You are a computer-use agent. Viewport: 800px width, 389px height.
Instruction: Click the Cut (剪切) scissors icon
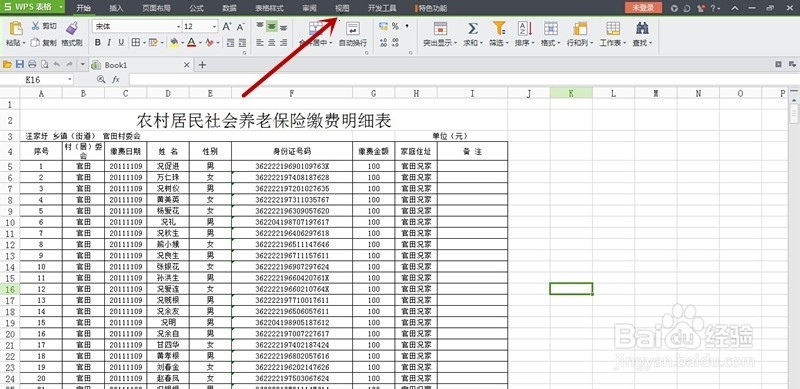point(35,26)
